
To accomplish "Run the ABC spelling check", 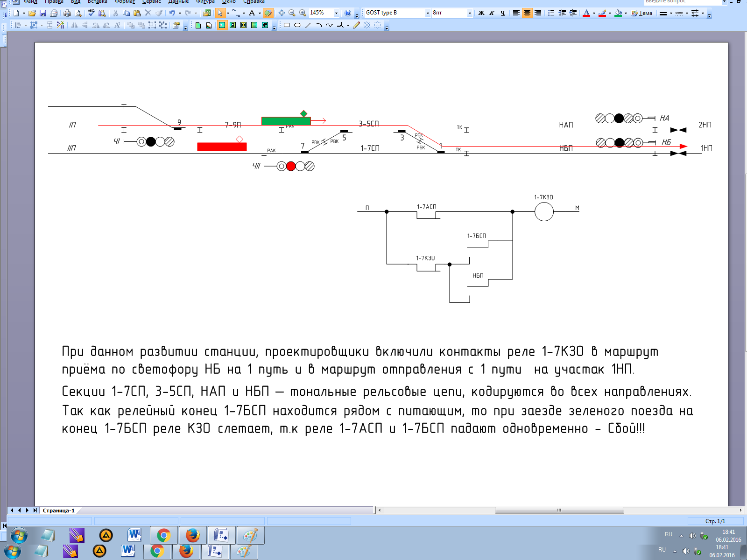I will tap(92, 13).
